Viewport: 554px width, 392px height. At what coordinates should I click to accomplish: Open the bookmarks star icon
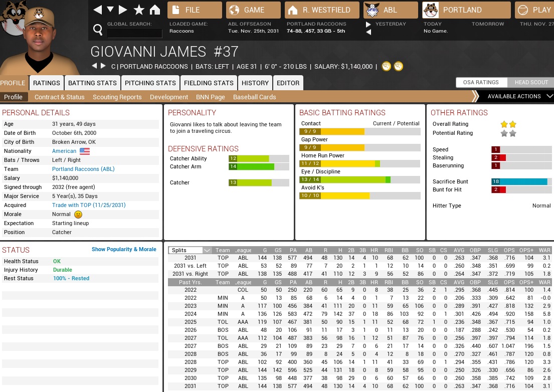(x=139, y=10)
